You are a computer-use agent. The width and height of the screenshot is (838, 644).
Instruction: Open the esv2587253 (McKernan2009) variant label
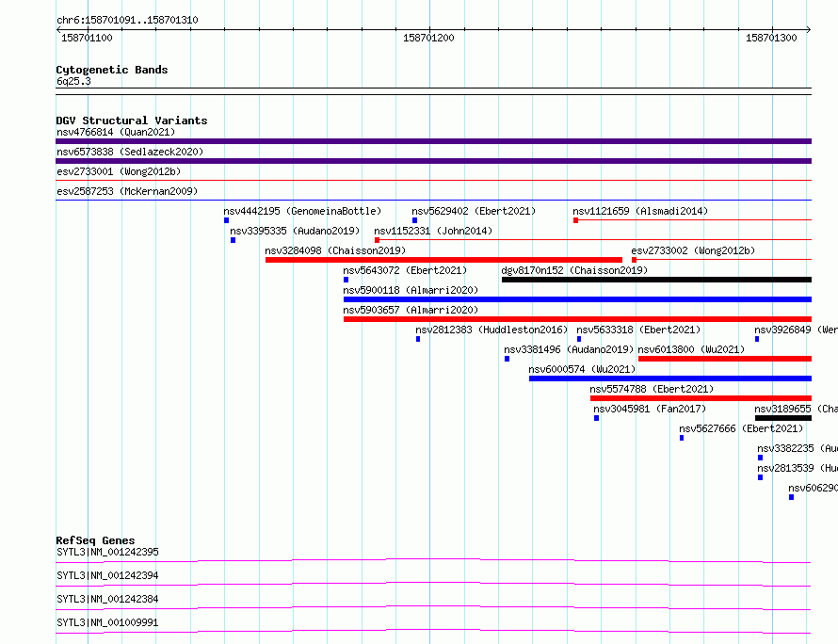tap(127, 191)
